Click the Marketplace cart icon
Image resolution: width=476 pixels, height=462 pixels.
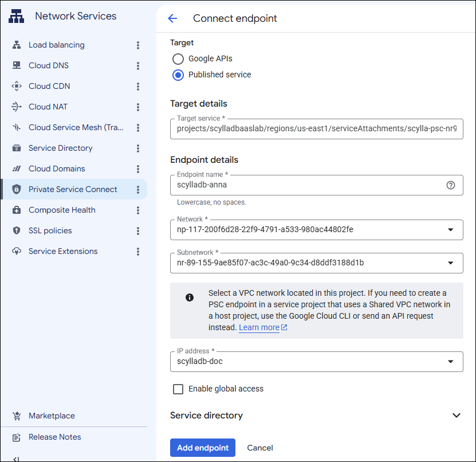point(17,416)
